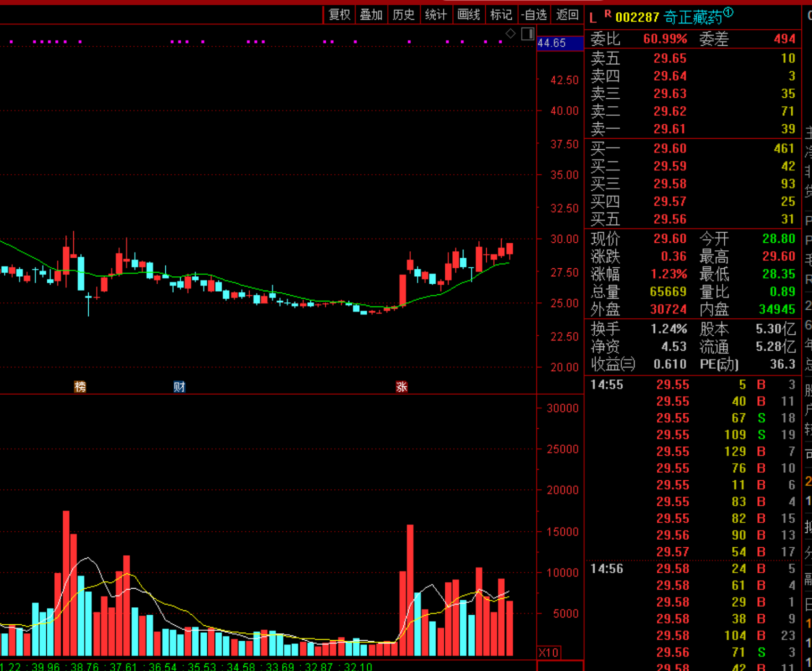
Task: Click the tallest red volume bar near 涨 marker
Action: point(410,590)
